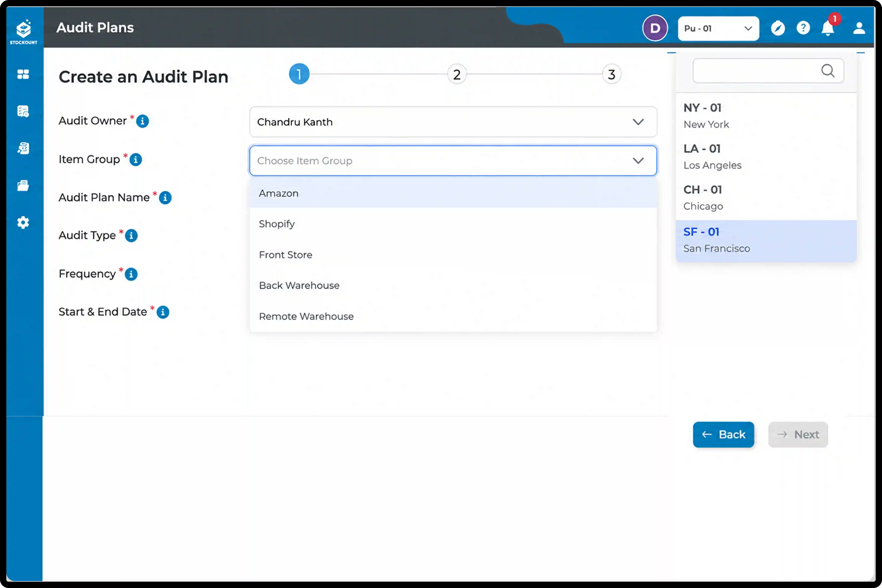The image size is (882, 588).
Task: Go to step 2 in progress stepper
Action: click(457, 74)
